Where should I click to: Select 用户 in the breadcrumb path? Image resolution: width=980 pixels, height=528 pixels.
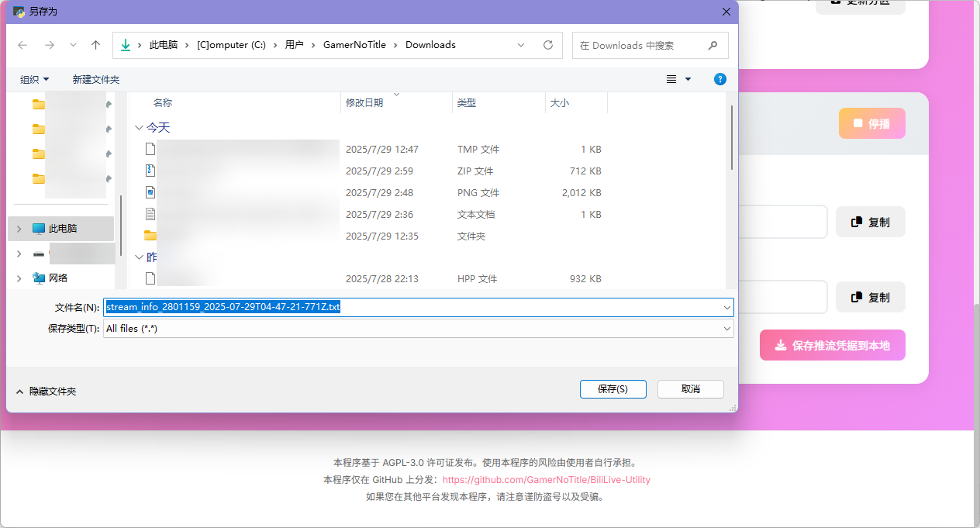pos(295,45)
